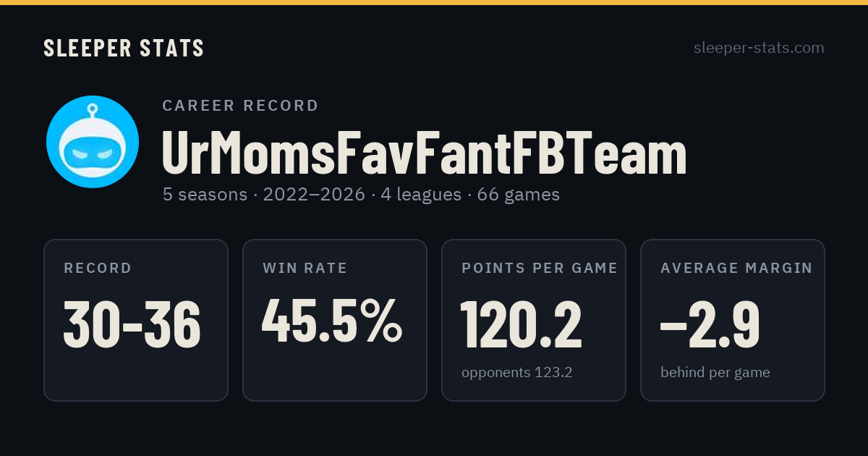Viewport: 868px width, 456px height.
Task: Click the opponents 123.2 subtext
Action: [517, 373]
